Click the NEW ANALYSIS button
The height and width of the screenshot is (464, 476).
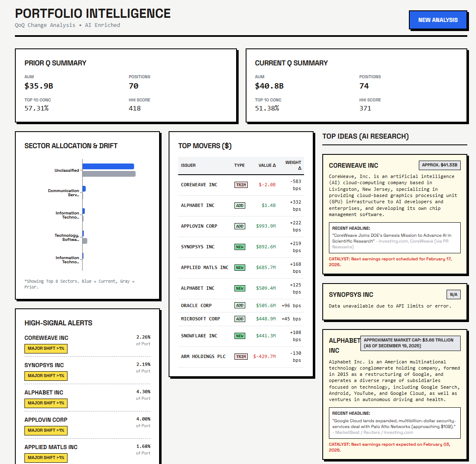tap(438, 20)
